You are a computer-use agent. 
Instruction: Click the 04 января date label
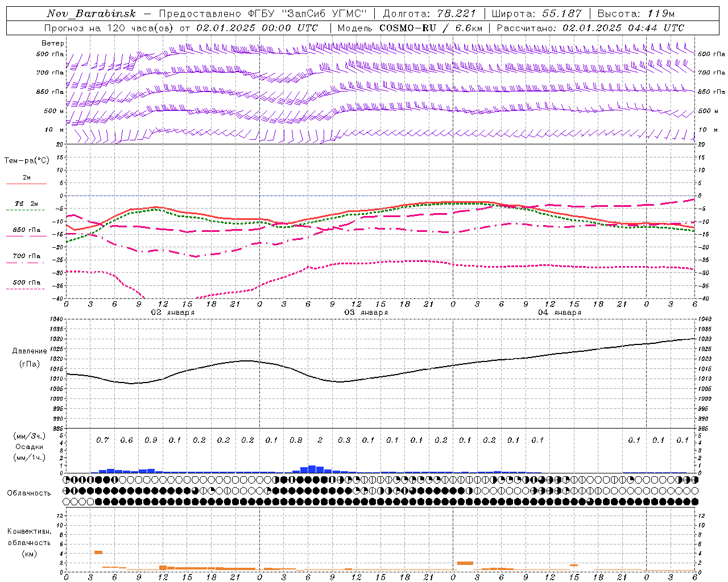[x=559, y=313]
